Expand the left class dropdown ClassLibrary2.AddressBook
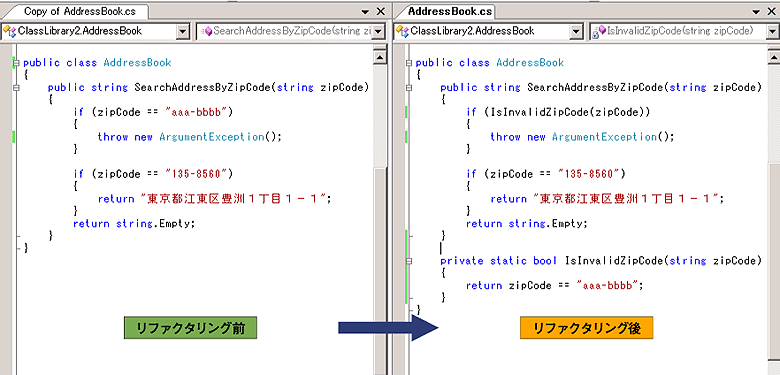 point(183,32)
